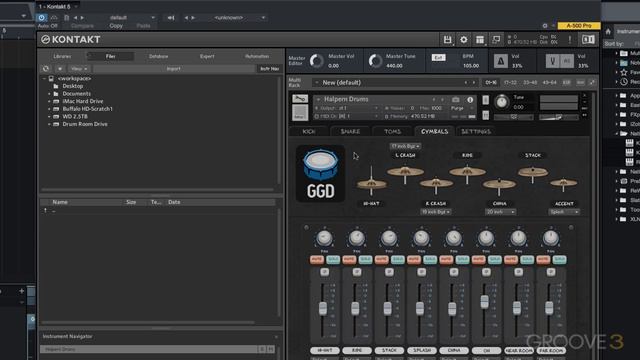The image size is (640, 360).
Task: Open the L Crash 17 inch size dropdown
Action: point(405,146)
